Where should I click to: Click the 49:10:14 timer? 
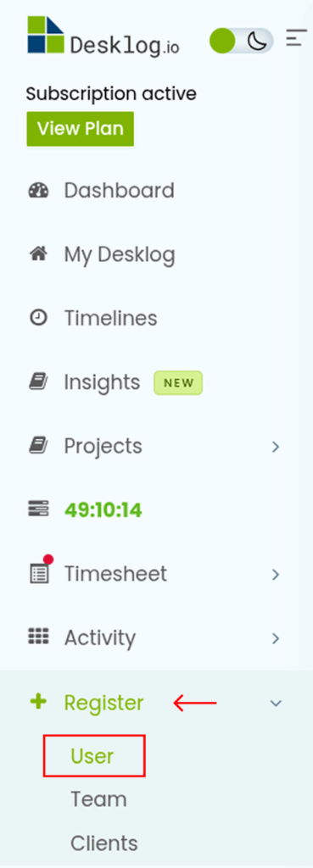click(103, 510)
